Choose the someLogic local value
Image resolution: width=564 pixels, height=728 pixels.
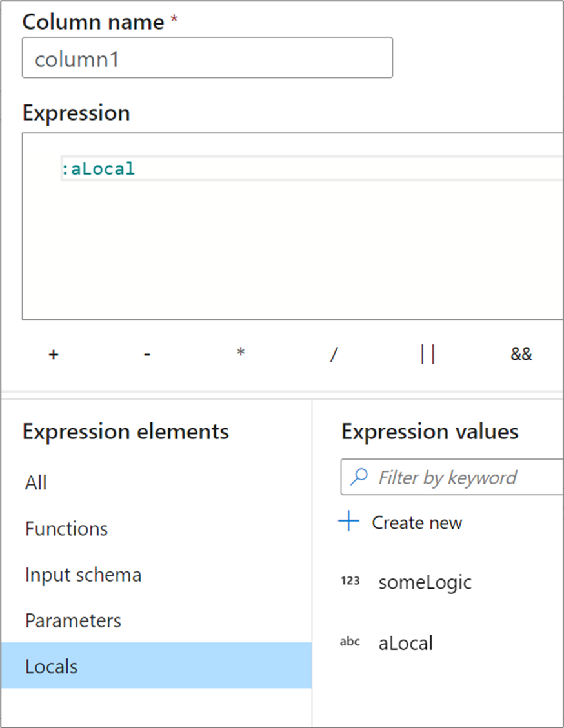click(425, 582)
